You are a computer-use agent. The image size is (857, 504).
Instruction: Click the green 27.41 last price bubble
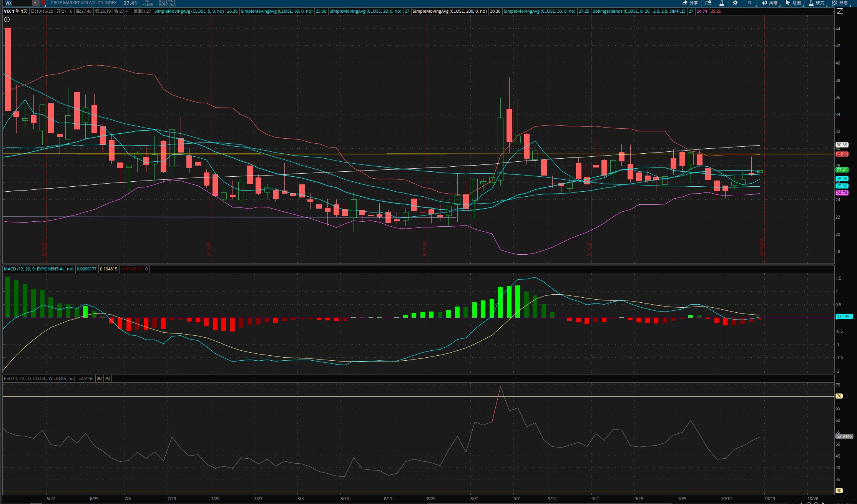[x=842, y=170]
